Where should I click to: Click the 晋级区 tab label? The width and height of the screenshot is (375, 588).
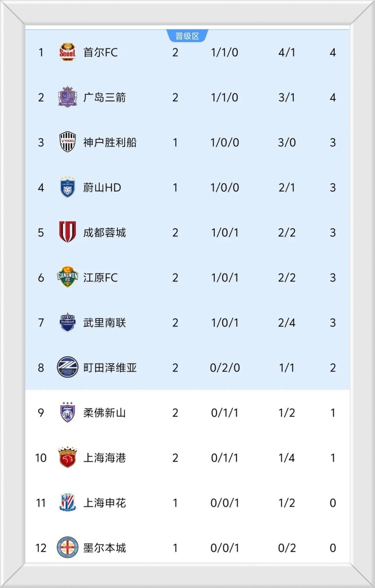[187, 36]
